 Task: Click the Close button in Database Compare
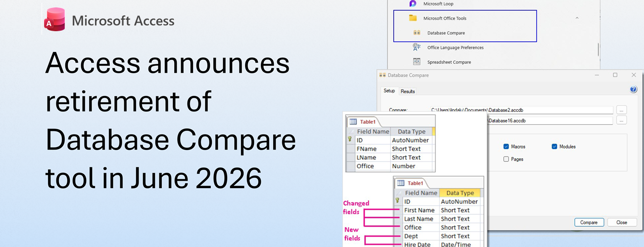[x=622, y=222]
